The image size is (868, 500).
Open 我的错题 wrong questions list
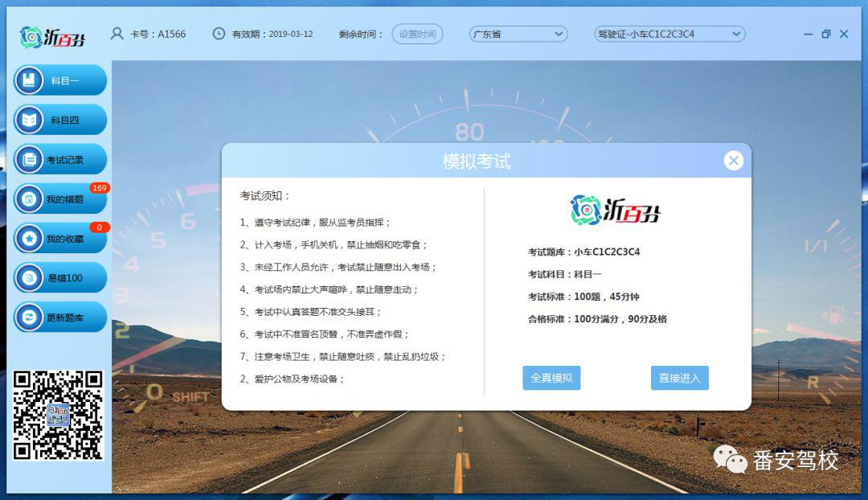[59, 199]
